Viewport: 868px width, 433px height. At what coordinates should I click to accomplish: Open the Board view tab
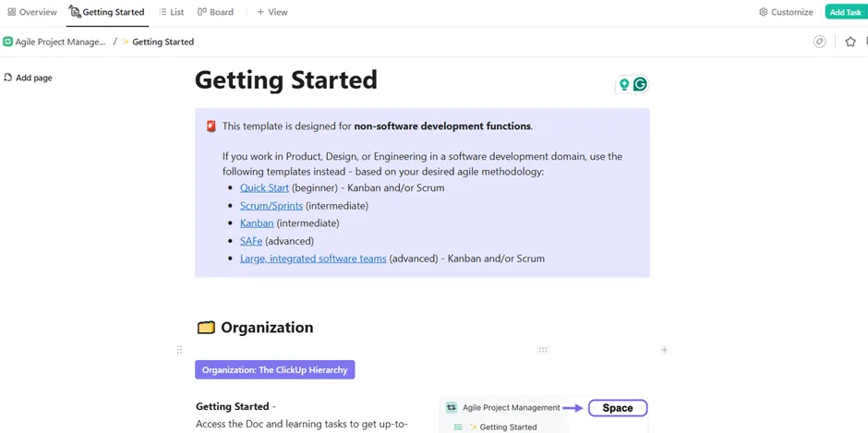click(x=215, y=12)
